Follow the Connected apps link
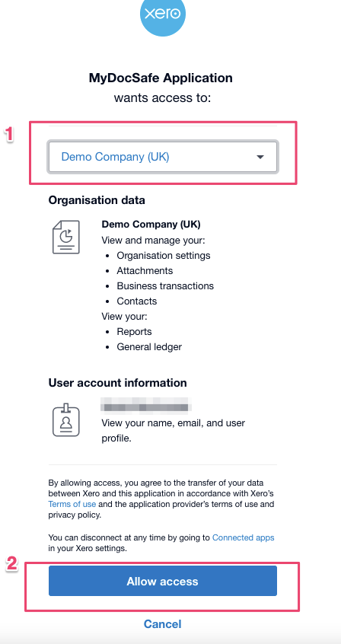Image resolution: width=341 pixels, height=644 pixels. click(x=244, y=537)
